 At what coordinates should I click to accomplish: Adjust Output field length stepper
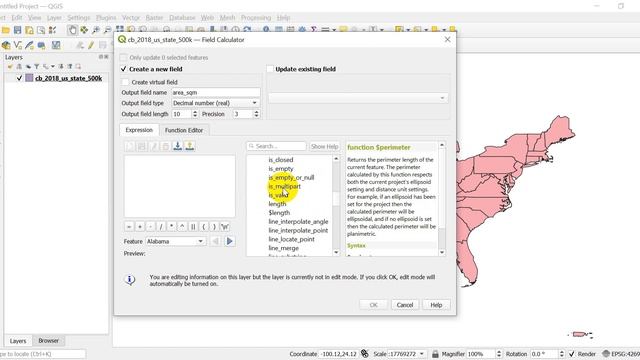click(x=195, y=114)
